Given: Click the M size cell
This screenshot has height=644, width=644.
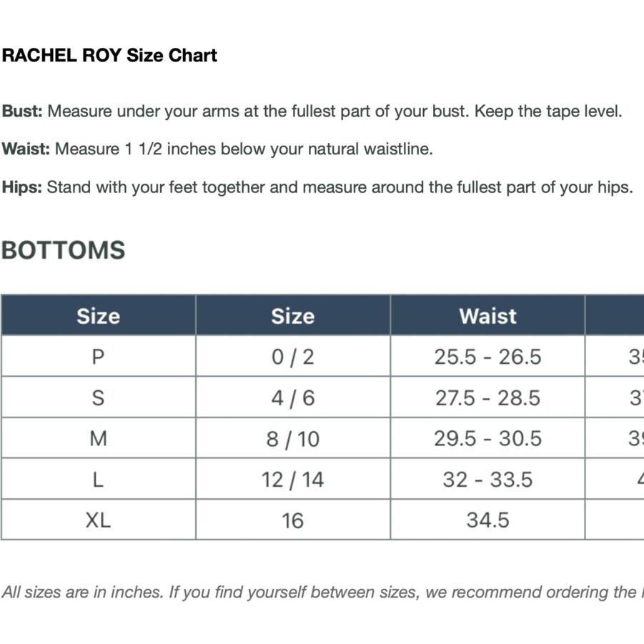Looking at the screenshot, I should click(x=98, y=438).
